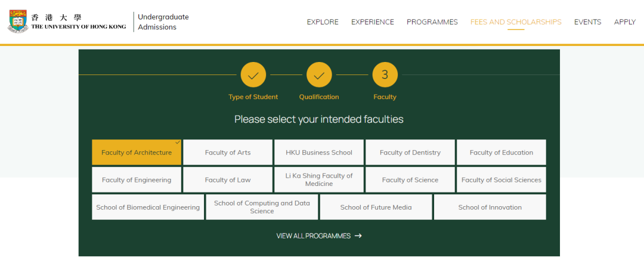Select School of Computing and Data Science

pos(262,207)
